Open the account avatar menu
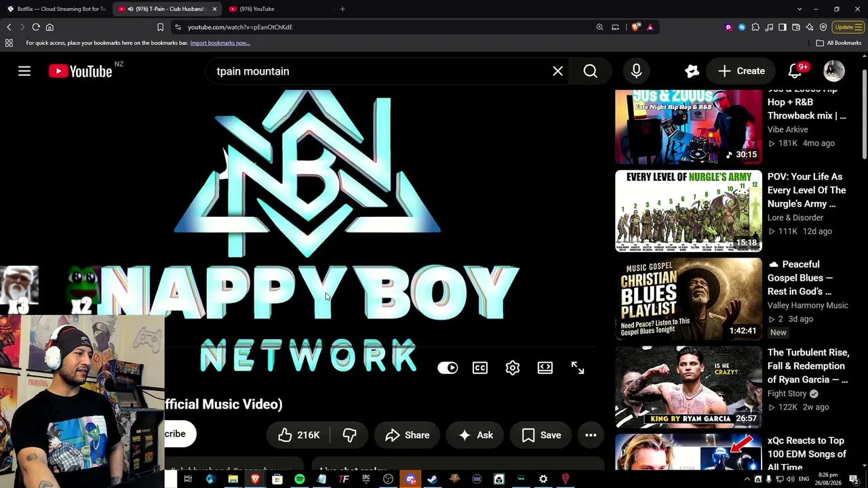 [x=834, y=71]
